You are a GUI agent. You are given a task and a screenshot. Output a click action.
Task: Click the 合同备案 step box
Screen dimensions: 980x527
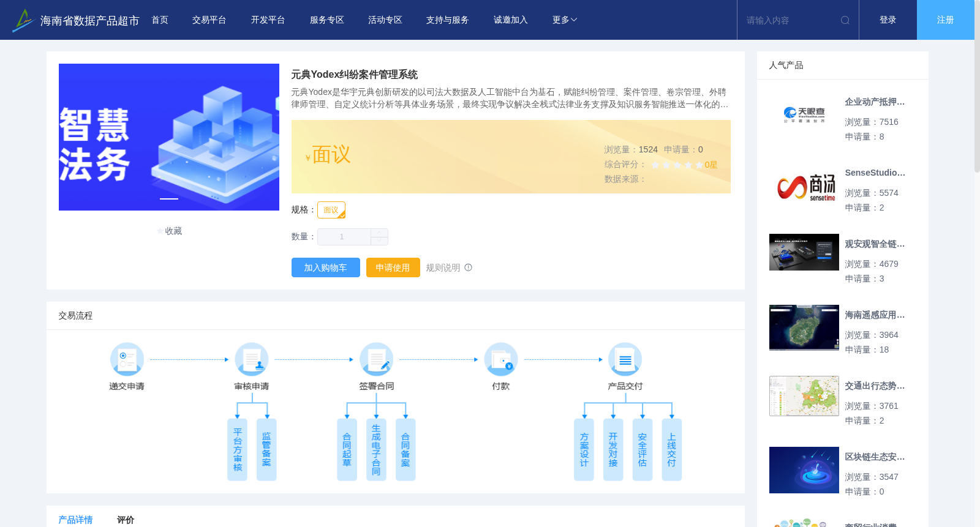point(405,450)
